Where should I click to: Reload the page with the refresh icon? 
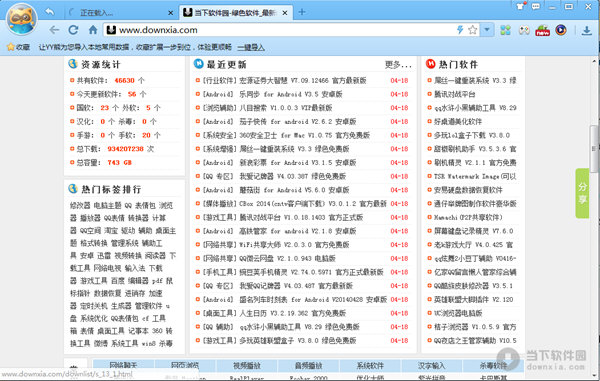pyautogui.click(x=73, y=30)
